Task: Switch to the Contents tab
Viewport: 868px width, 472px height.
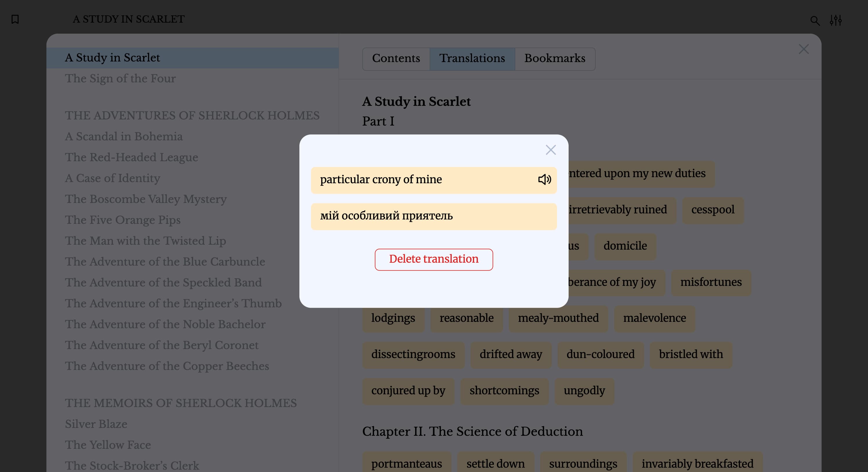Action: pos(396,59)
